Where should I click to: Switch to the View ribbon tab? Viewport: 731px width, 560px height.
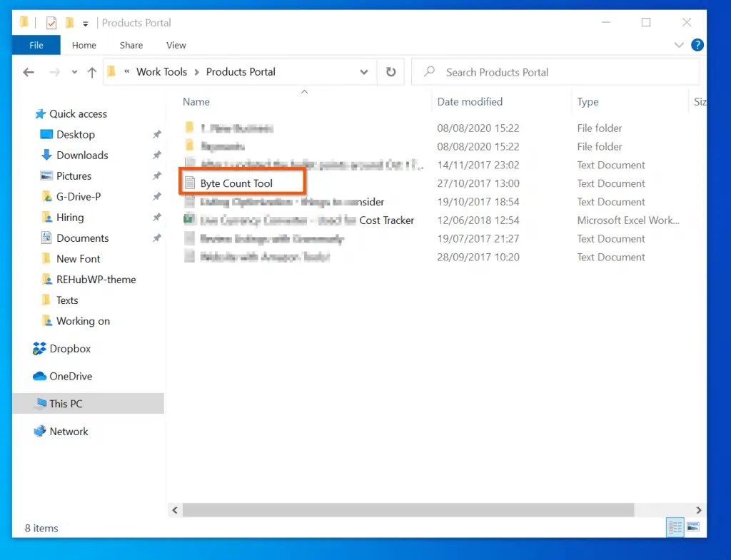point(176,44)
